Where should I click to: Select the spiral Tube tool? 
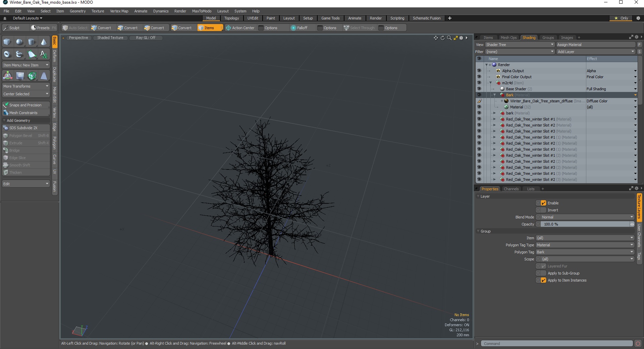[x=19, y=54]
